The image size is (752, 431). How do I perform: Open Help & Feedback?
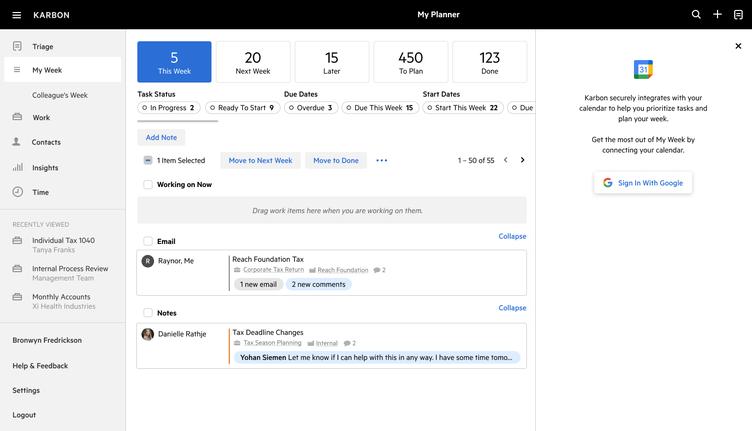click(40, 365)
